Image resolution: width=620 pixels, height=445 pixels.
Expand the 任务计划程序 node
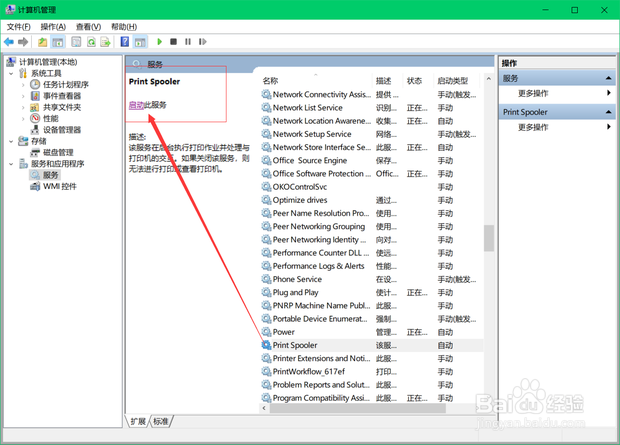coord(23,85)
